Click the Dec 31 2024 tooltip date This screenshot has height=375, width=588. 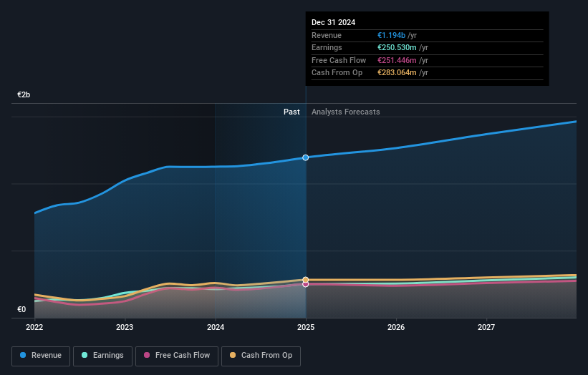[x=333, y=22]
